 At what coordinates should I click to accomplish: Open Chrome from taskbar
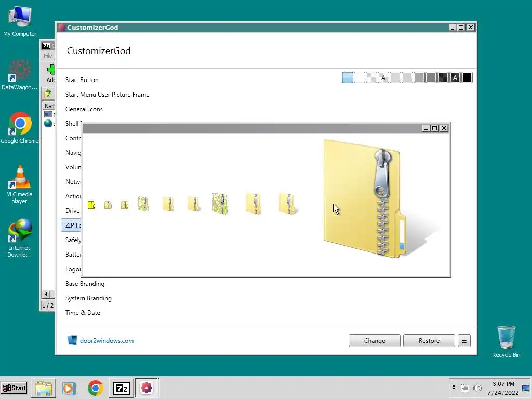96,388
